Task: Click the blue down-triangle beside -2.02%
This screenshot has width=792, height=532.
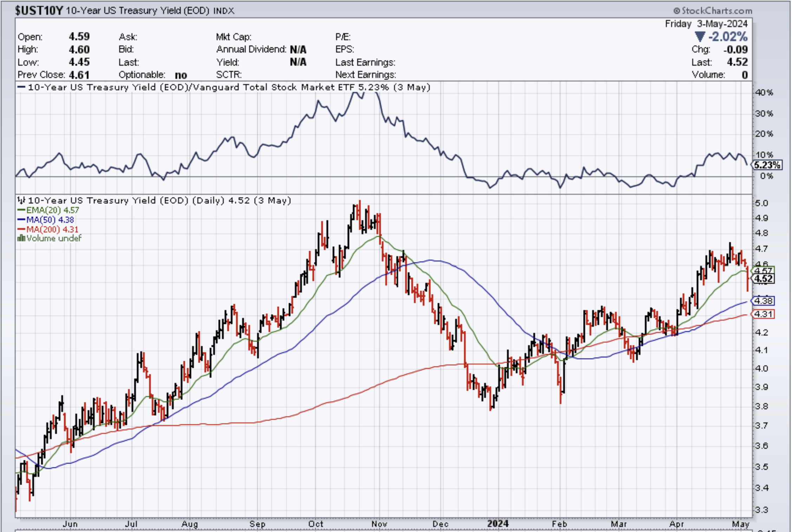Action: coord(700,37)
